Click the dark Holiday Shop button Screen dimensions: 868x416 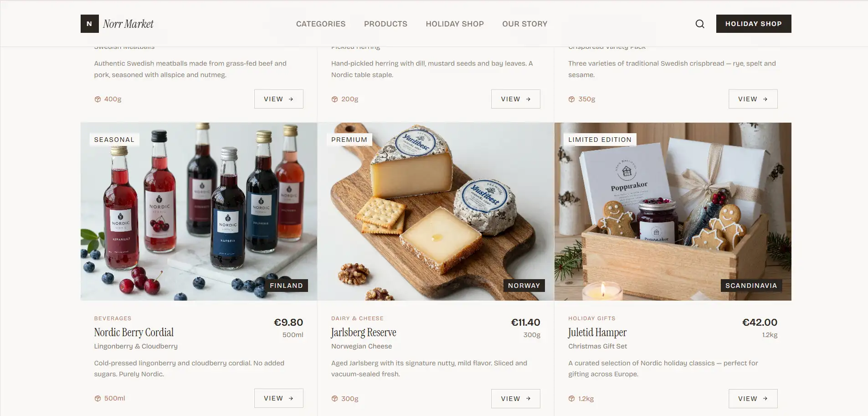pyautogui.click(x=754, y=24)
